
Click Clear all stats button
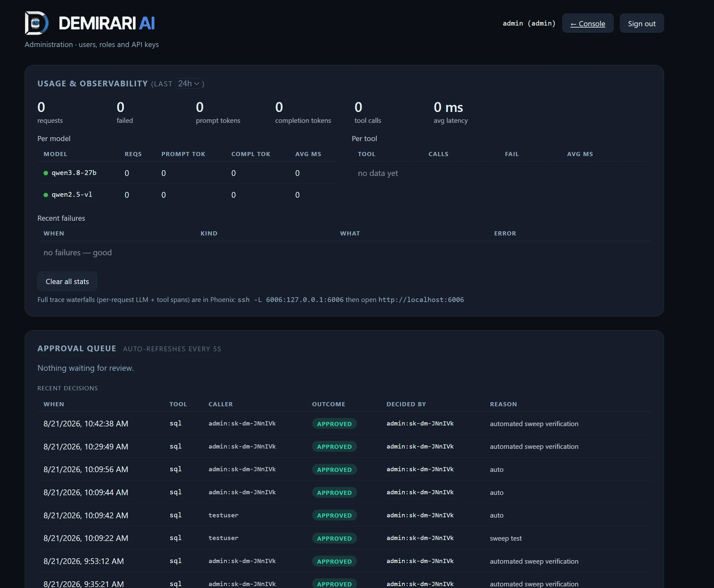pos(67,281)
